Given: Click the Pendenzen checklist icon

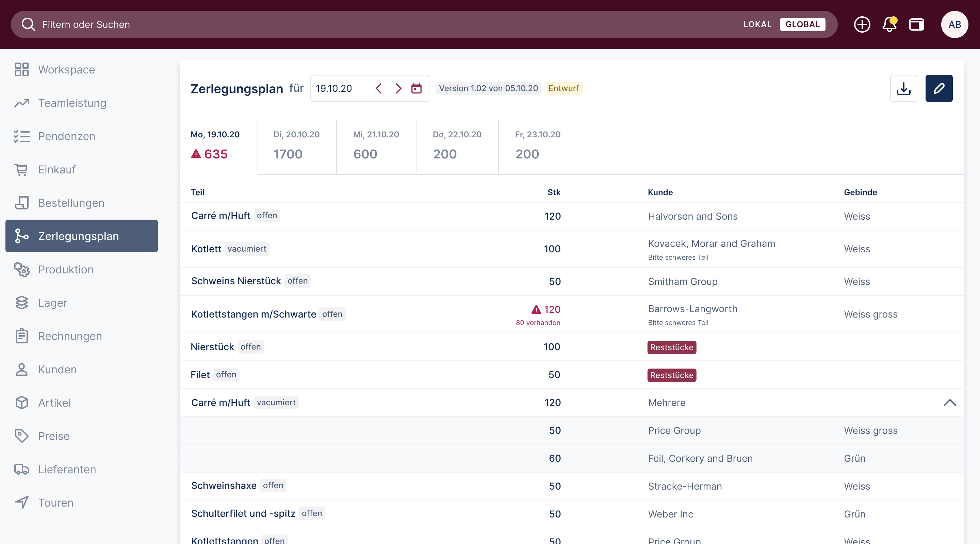Looking at the screenshot, I should 22,136.
